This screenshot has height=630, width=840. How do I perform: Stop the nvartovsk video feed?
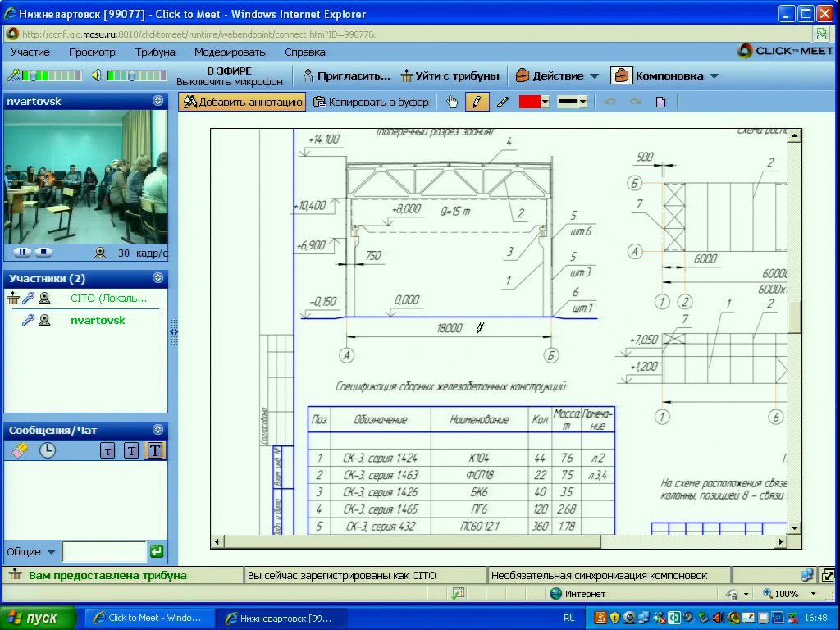(x=43, y=252)
